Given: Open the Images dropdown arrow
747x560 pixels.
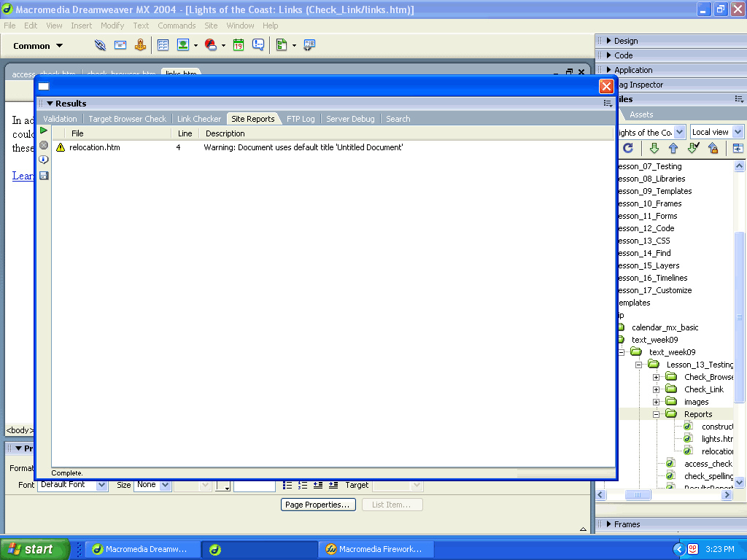Looking at the screenshot, I should pyautogui.click(x=196, y=46).
